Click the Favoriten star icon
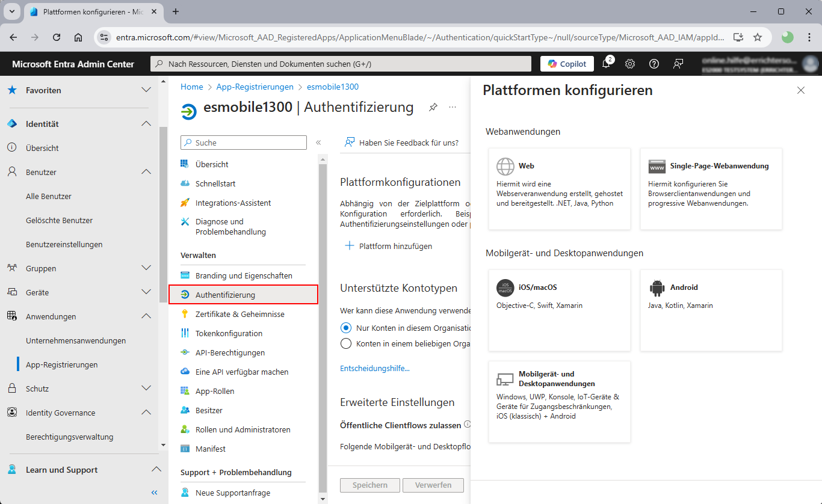 (12, 90)
